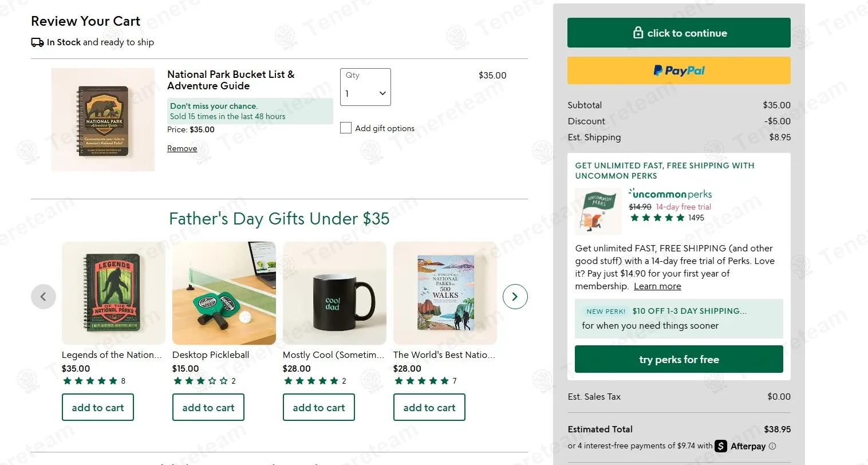Viewport: 868px width, 465px height.
Task: Open the Perks Learn more link
Action: tap(657, 286)
